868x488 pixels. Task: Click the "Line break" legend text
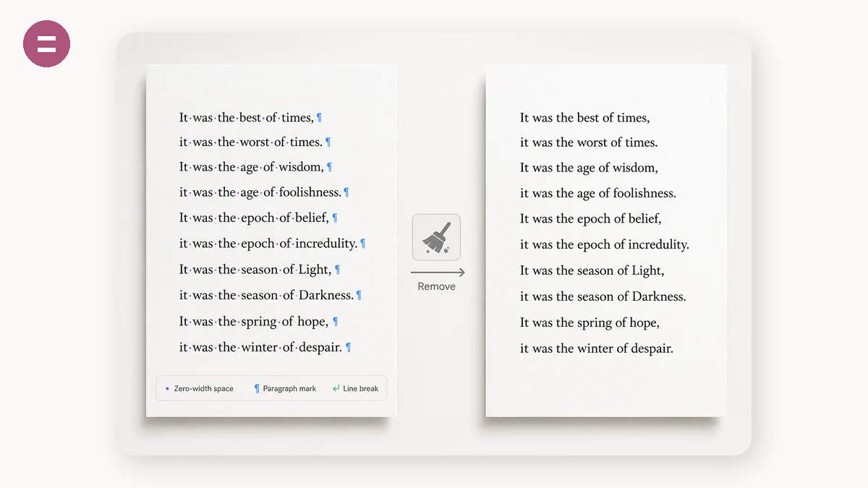tap(360, 388)
